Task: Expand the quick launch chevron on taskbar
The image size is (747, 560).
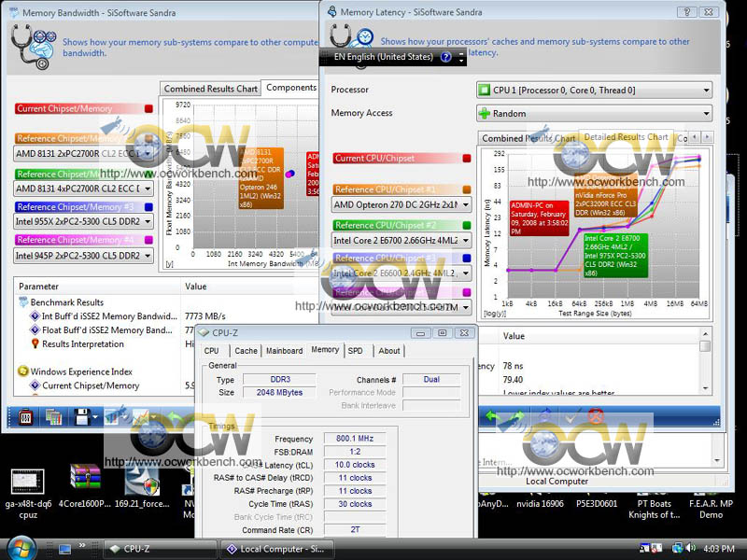Action: coord(82,546)
